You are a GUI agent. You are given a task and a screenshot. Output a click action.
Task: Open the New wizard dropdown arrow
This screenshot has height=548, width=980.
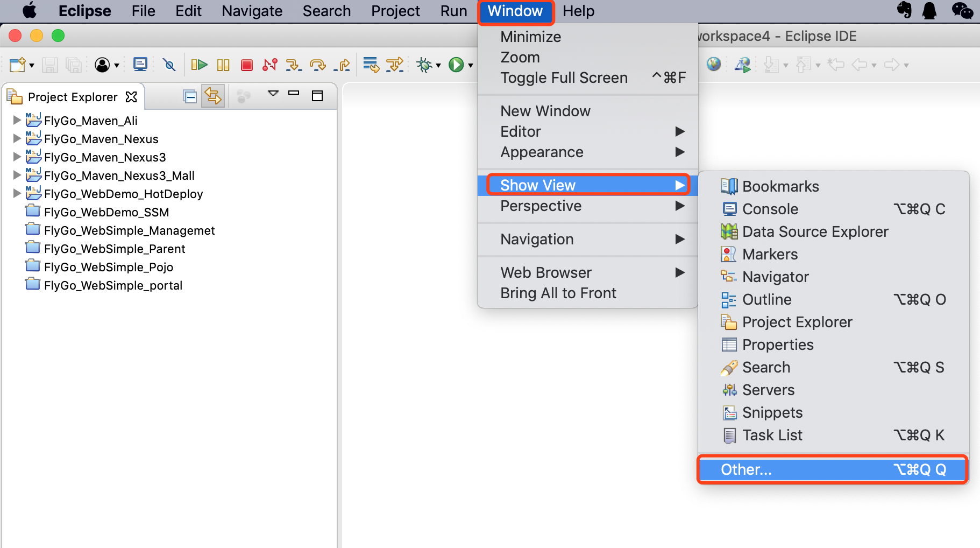32,66
